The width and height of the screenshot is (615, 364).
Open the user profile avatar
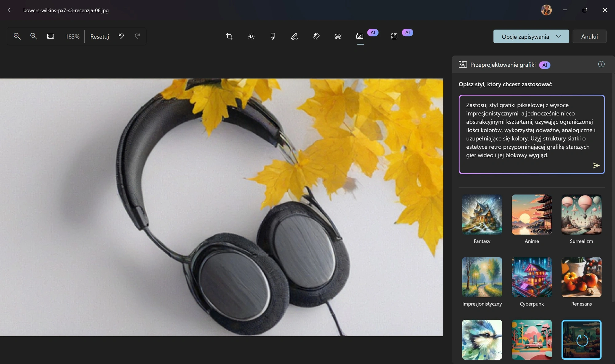click(x=546, y=10)
